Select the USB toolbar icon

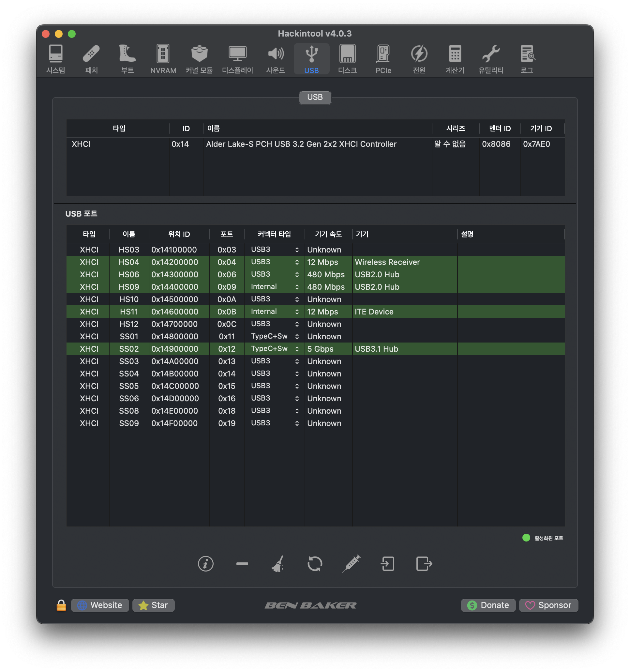pyautogui.click(x=311, y=59)
